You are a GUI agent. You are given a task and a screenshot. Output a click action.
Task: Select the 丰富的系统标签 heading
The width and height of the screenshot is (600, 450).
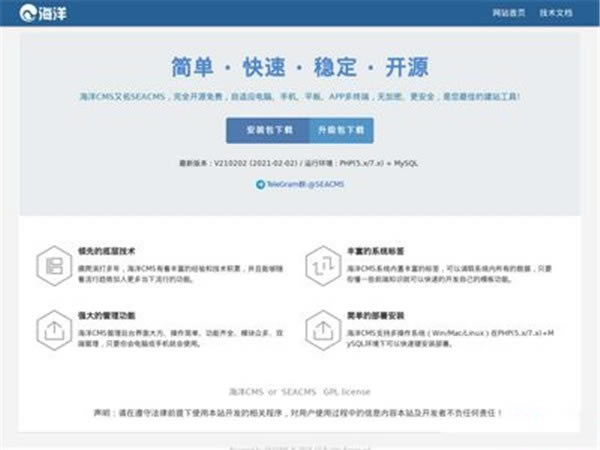(375, 251)
